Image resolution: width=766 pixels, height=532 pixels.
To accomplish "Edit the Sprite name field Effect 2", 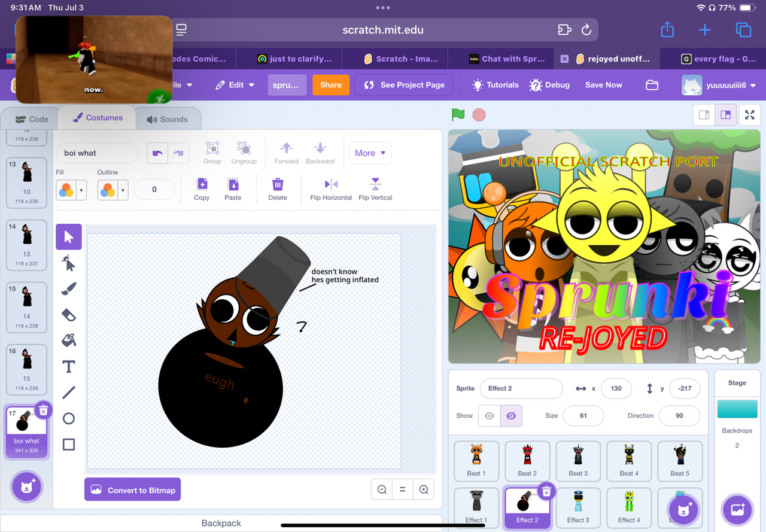I will coord(521,388).
